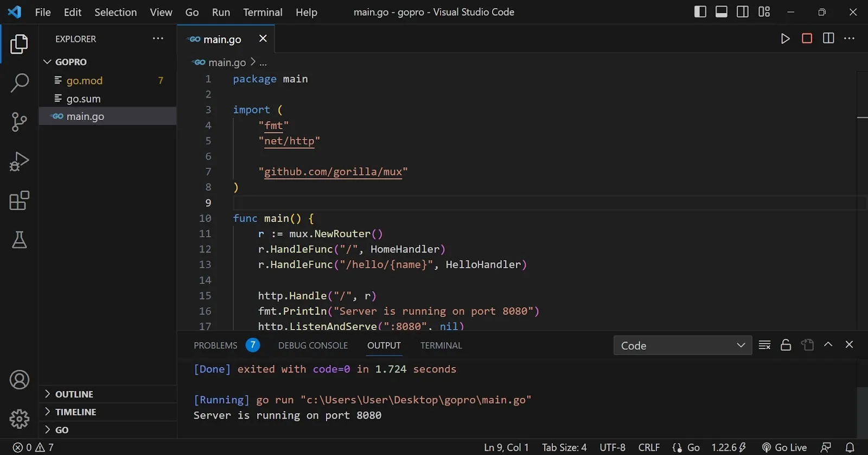Split the editor to the right

828,39
